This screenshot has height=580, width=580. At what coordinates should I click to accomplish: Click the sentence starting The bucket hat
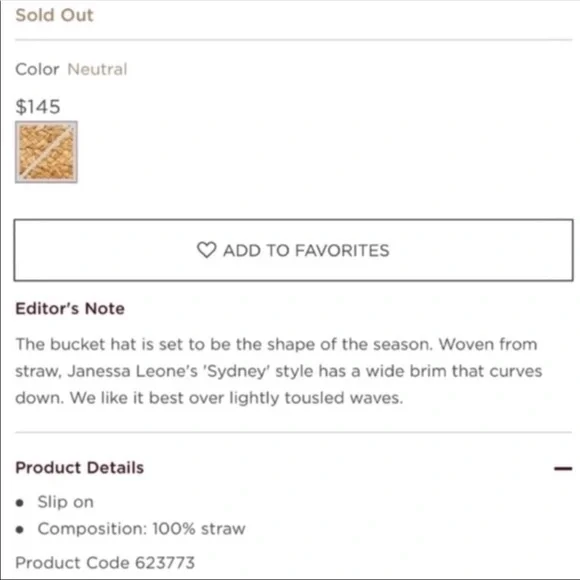[x=224, y=344]
